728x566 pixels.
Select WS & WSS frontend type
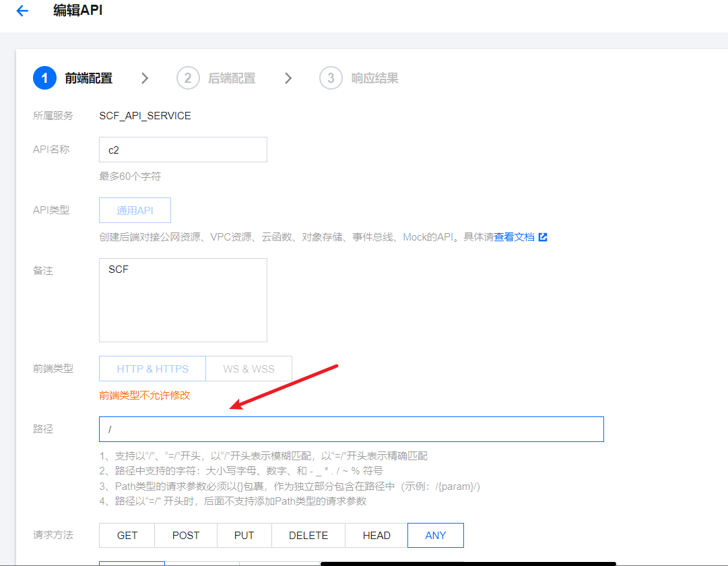tap(249, 369)
